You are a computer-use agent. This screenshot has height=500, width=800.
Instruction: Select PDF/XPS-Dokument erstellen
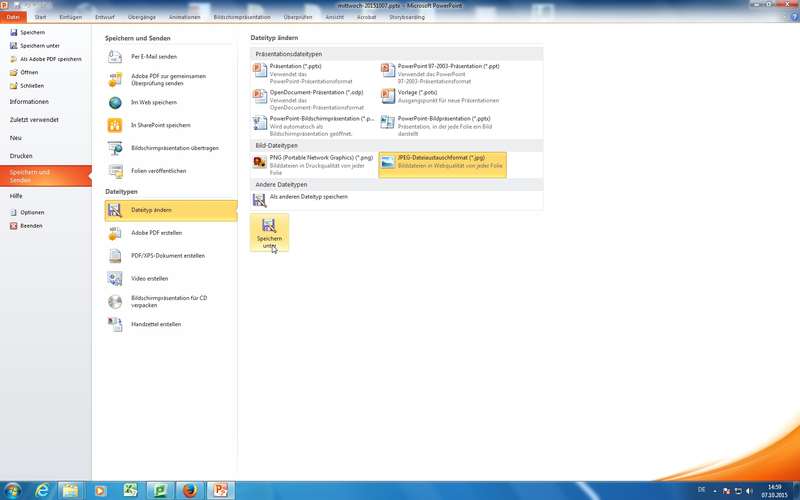(170, 256)
